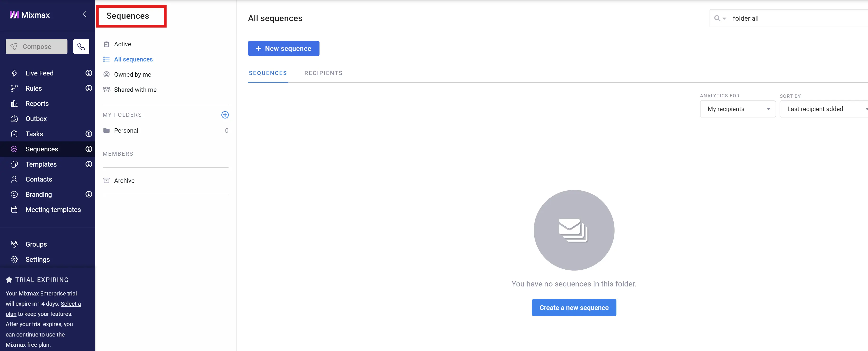The image size is (868, 351).
Task: Click the New sequence button
Action: click(283, 48)
